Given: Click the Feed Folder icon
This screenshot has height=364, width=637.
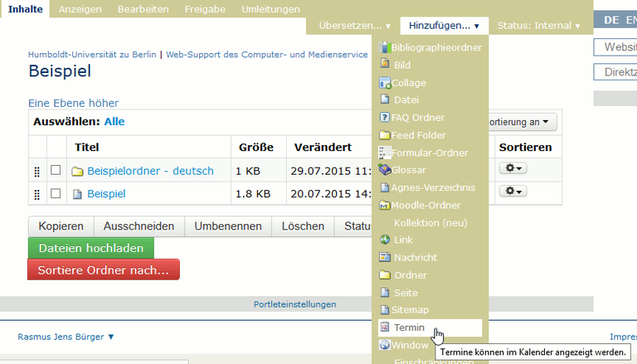Looking at the screenshot, I should tap(385, 135).
